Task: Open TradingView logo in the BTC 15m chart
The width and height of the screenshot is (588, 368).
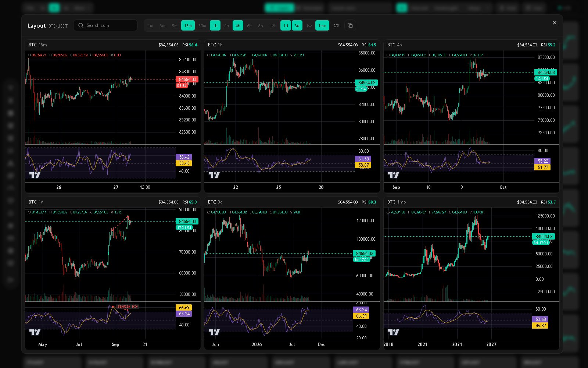Action: point(35,175)
